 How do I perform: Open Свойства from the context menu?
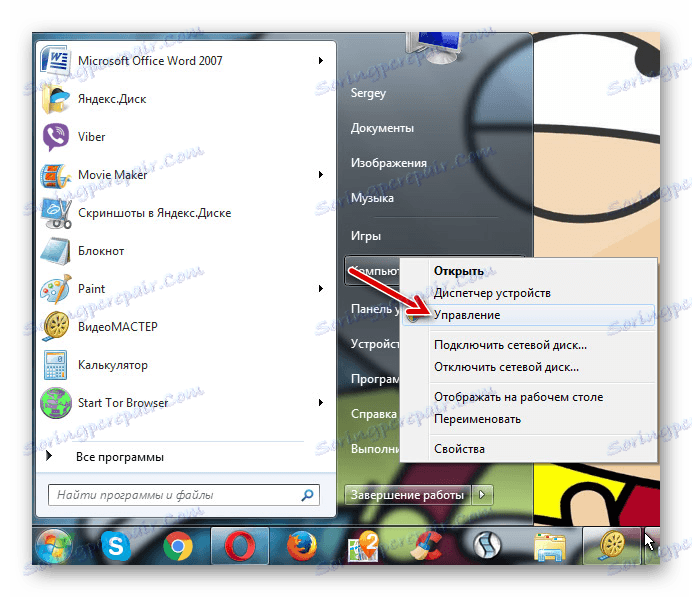pos(459,449)
